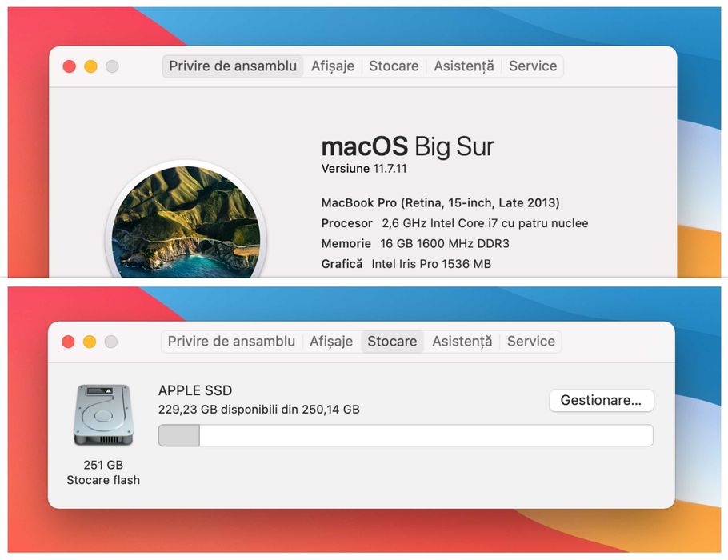The image size is (728, 560).
Task: Open Afișaje tab in upper window
Action: 333,66
